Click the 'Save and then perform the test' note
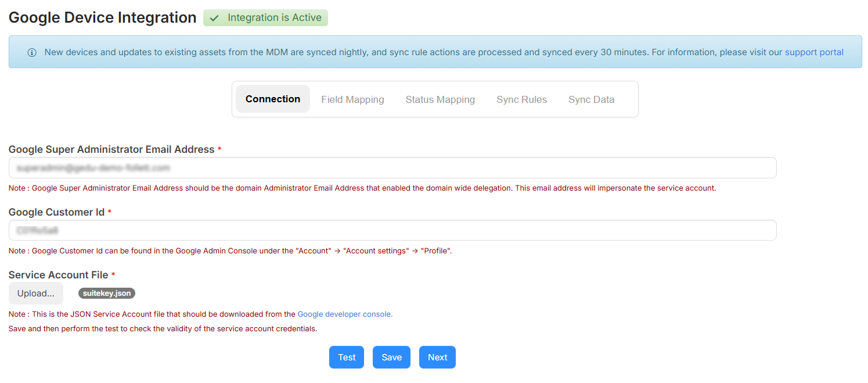The height and width of the screenshot is (383, 868). tap(163, 328)
